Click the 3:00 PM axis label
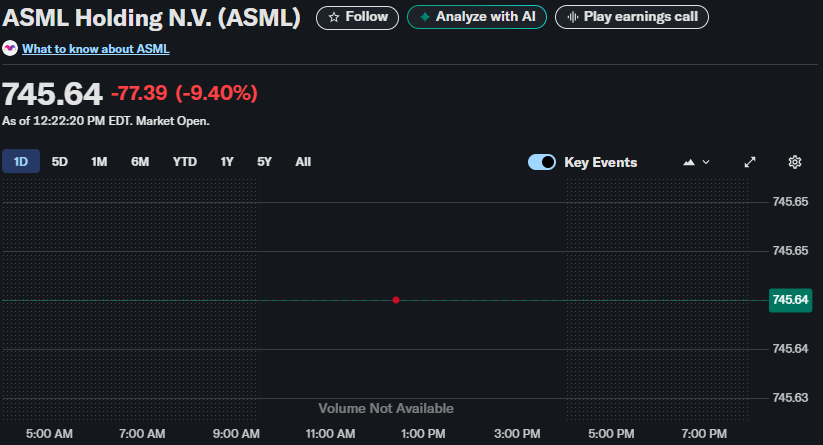Screen dimensions: 823x445 tap(517, 434)
